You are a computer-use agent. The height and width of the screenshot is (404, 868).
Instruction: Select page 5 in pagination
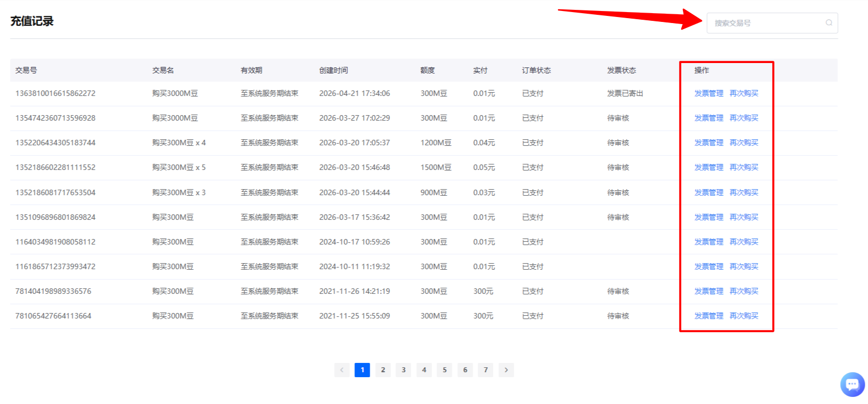(445, 370)
